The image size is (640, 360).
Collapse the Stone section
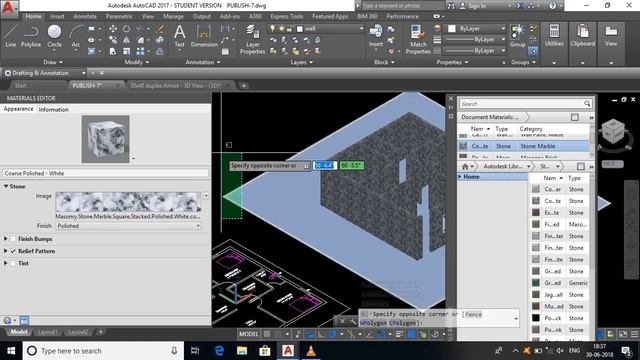pyautogui.click(x=6, y=186)
